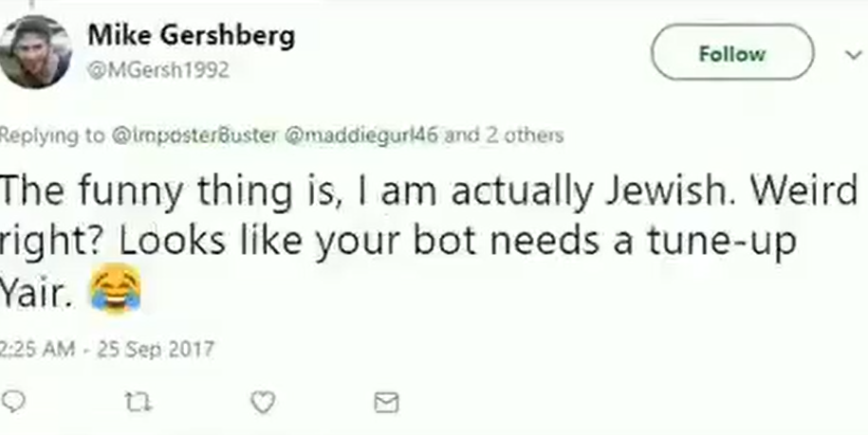Click the reply speech bubble icon
Image resolution: width=868 pixels, height=435 pixels.
pos(13,402)
